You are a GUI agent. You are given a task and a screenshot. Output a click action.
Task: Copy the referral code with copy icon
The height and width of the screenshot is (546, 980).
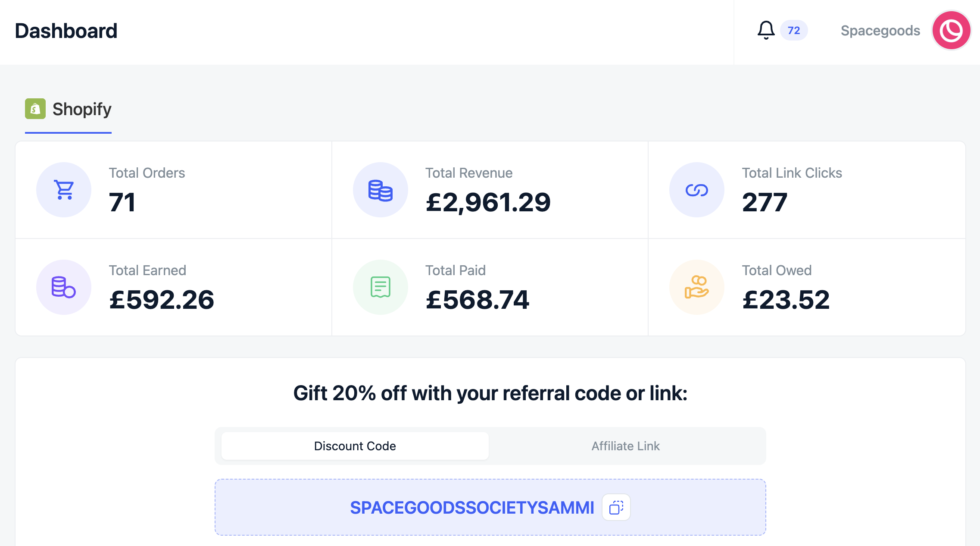pyautogui.click(x=616, y=507)
